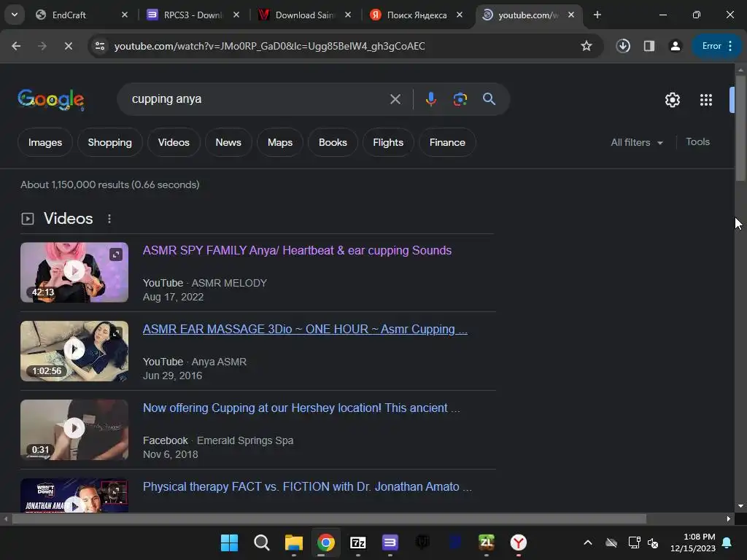Image resolution: width=747 pixels, height=560 pixels.
Task: Expand the All filters dropdown
Action: [x=637, y=142]
